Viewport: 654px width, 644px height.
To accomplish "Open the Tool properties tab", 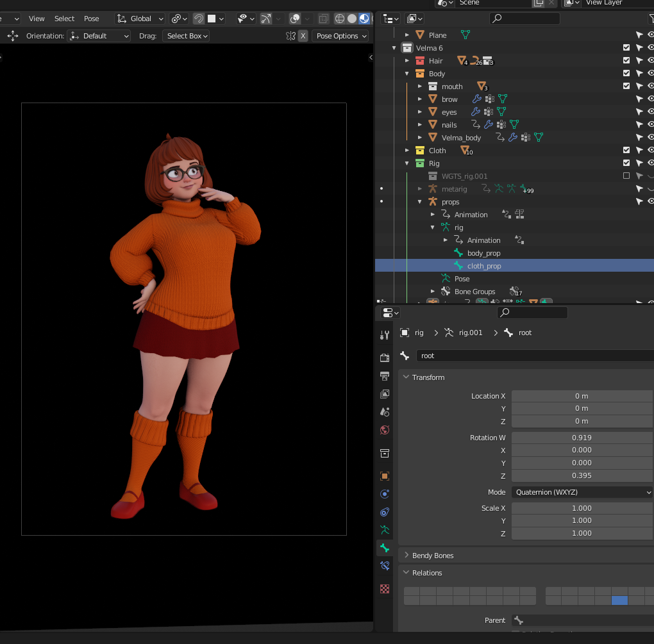I will pyautogui.click(x=385, y=334).
